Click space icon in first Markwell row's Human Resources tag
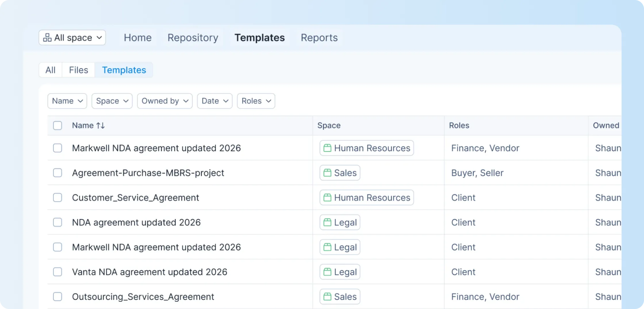The width and height of the screenshot is (644, 309). coord(327,148)
